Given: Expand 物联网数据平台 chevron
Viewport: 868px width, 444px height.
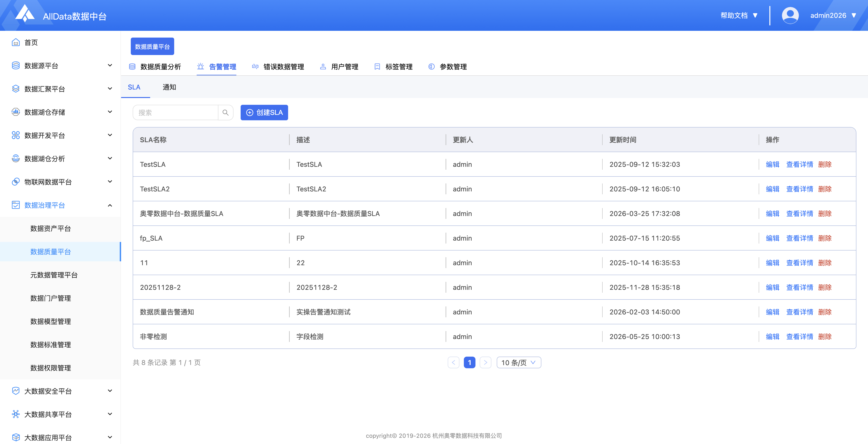Looking at the screenshot, I should pyautogui.click(x=110, y=182).
